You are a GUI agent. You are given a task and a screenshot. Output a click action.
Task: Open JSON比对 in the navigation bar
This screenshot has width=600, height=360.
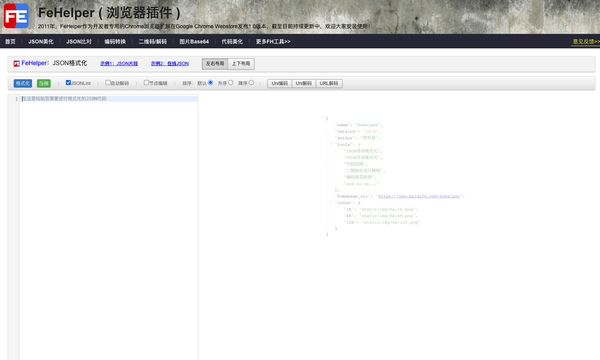click(x=79, y=41)
